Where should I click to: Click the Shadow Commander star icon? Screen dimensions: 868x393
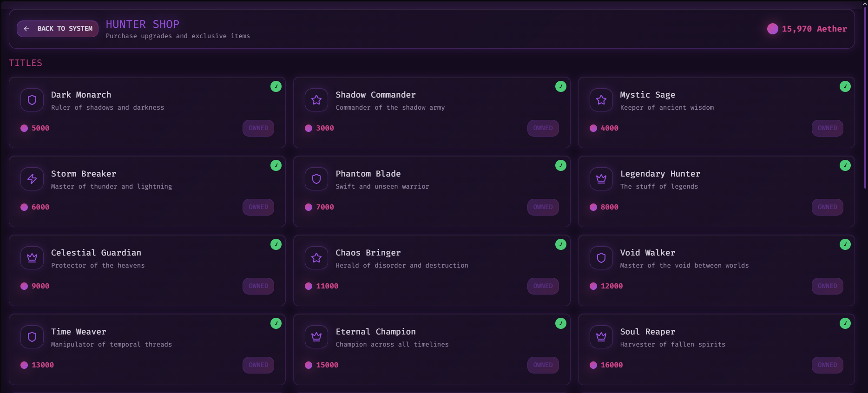point(316,100)
